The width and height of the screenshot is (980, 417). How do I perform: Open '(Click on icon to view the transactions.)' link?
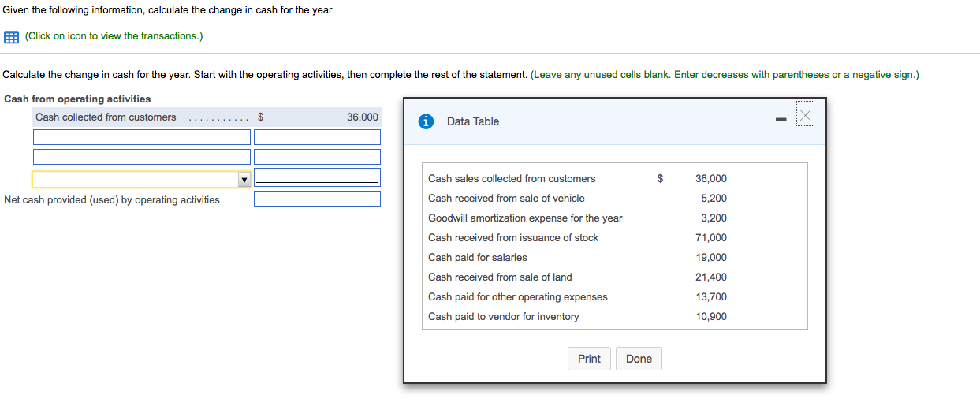(x=114, y=36)
